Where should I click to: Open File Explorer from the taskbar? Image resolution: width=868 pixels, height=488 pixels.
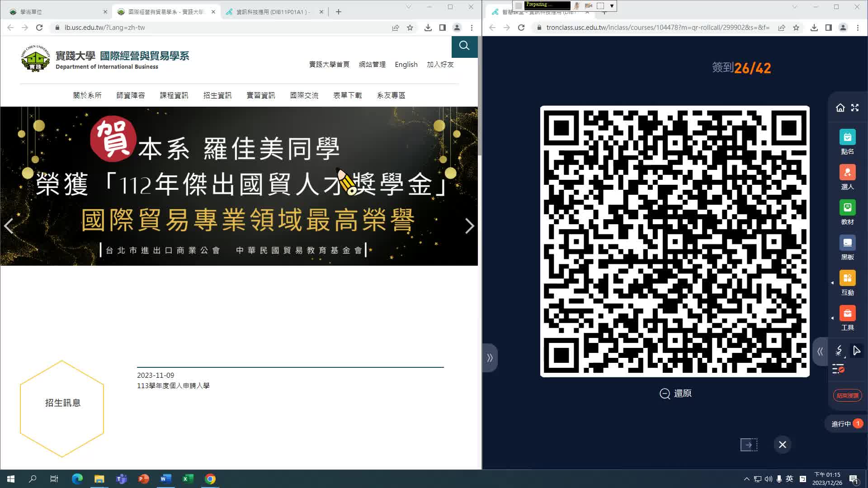click(x=99, y=479)
